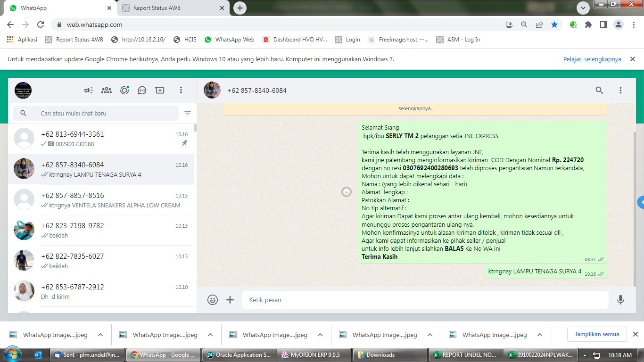Open chat with +62 853-6787-2912
This screenshot has height=362, width=644.
pyautogui.click(x=101, y=291)
